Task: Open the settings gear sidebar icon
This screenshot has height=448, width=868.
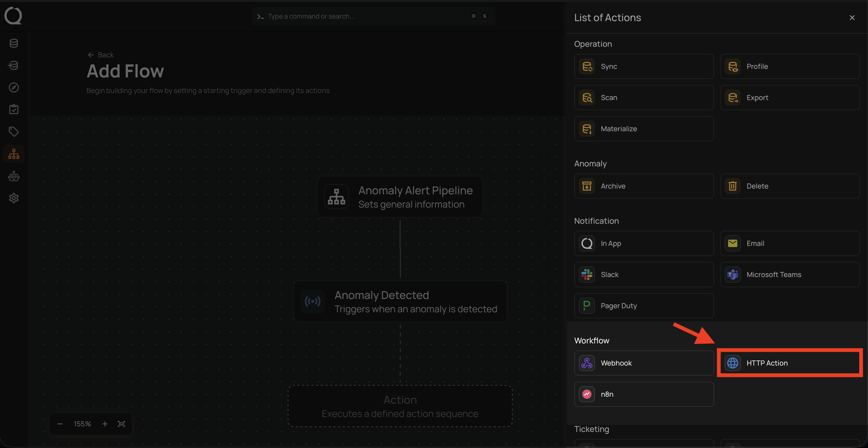Action: (14, 198)
